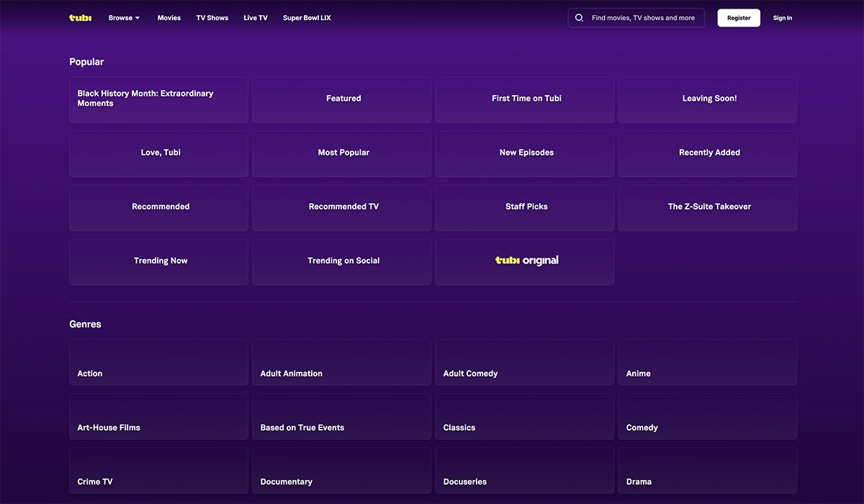Open the Drama genre
The image size is (864, 504).
point(708,470)
